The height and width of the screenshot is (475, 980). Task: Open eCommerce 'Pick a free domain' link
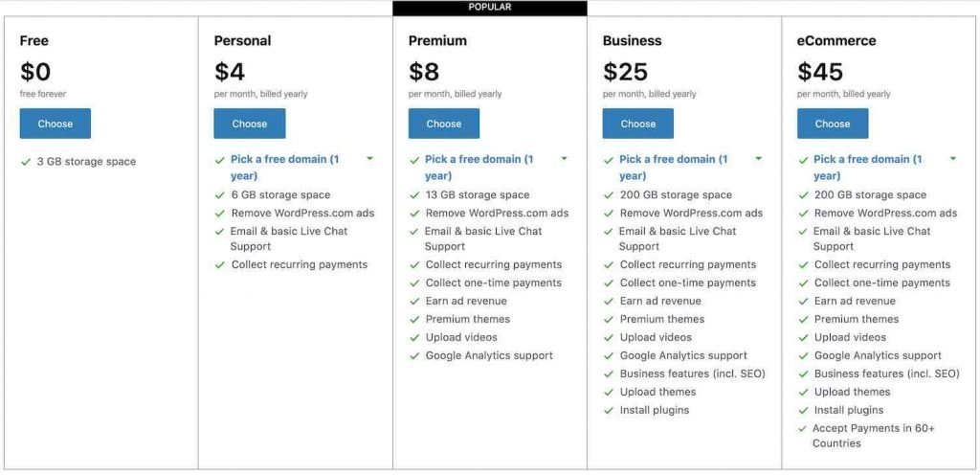tap(868, 168)
